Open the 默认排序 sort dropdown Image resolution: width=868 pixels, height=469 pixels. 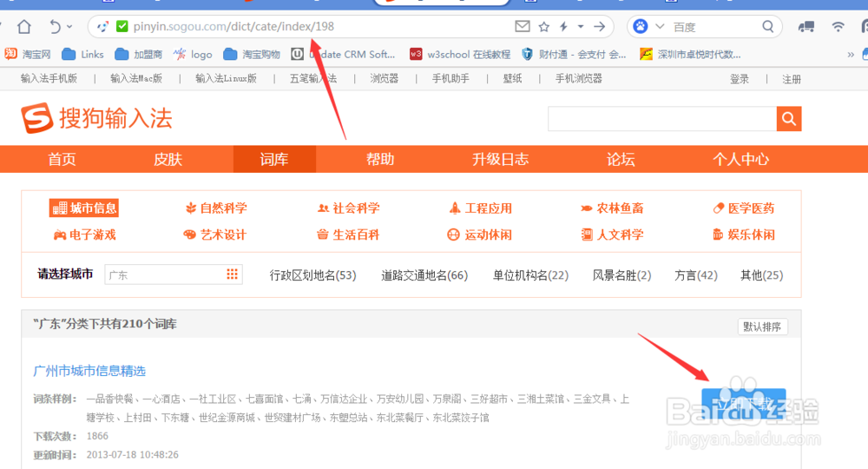(x=762, y=327)
